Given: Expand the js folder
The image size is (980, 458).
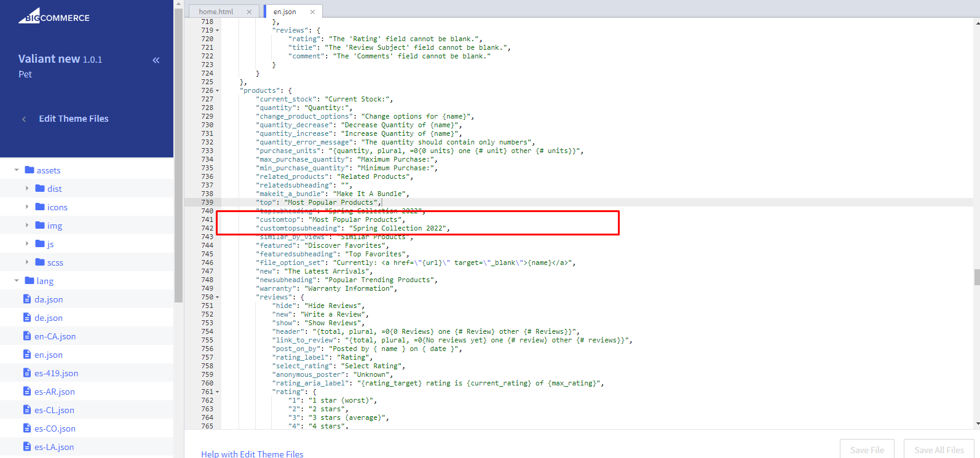Looking at the screenshot, I should (x=27, y=244).
